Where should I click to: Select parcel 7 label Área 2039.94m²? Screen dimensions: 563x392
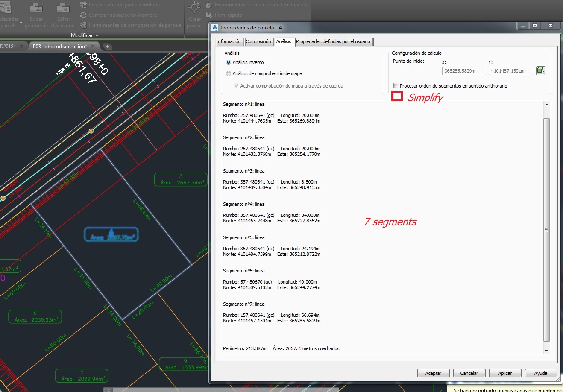coord(82,376)
